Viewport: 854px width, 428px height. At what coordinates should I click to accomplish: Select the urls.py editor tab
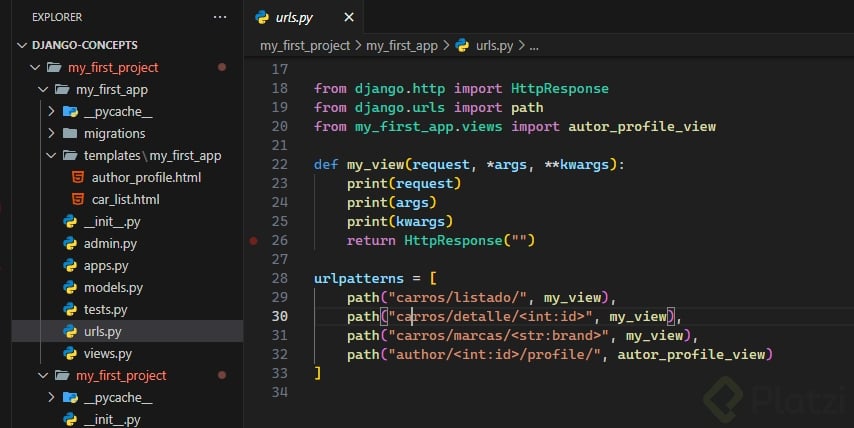coord(303,17)
